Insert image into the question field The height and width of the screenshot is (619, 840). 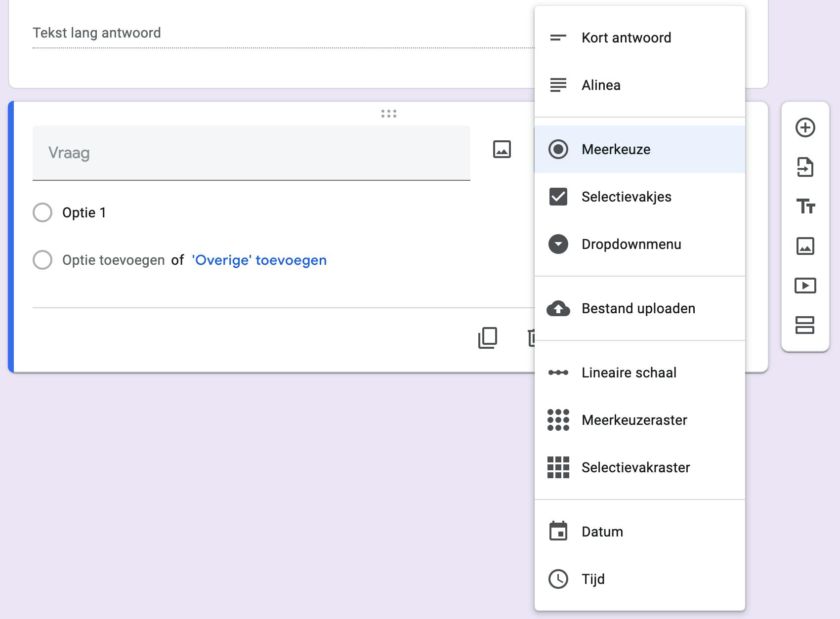tap(502, 149)
